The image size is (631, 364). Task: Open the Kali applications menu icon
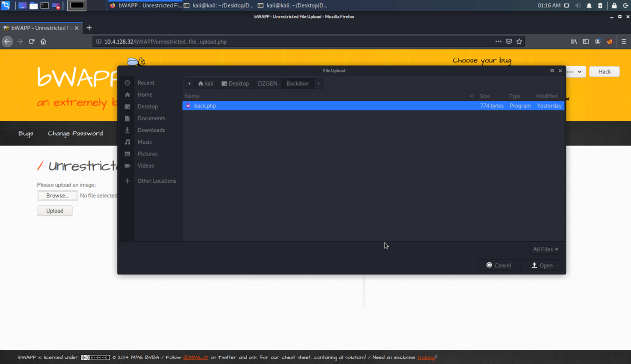[x=6, y=5]
